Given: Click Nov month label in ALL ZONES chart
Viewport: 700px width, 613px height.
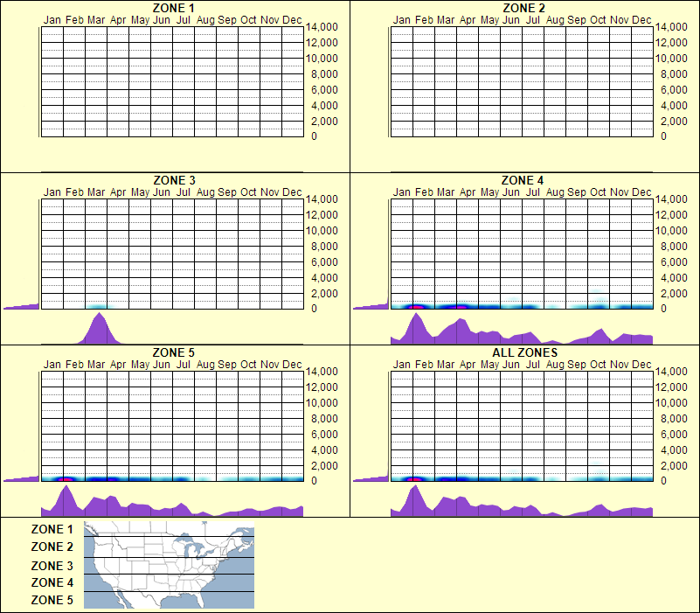Looking at the screenshot, I should pos(620,365).
